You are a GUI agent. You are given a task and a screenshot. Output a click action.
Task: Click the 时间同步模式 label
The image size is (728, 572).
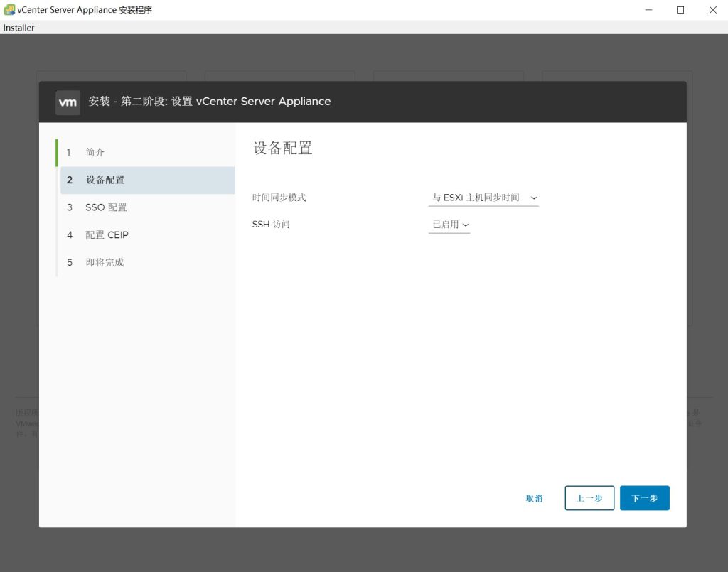[279, 198]
